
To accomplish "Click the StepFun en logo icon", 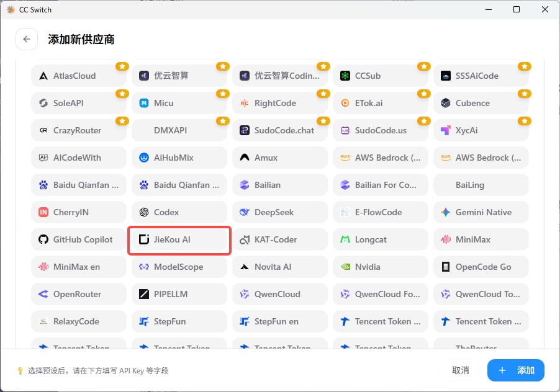I will pos(244,321).
